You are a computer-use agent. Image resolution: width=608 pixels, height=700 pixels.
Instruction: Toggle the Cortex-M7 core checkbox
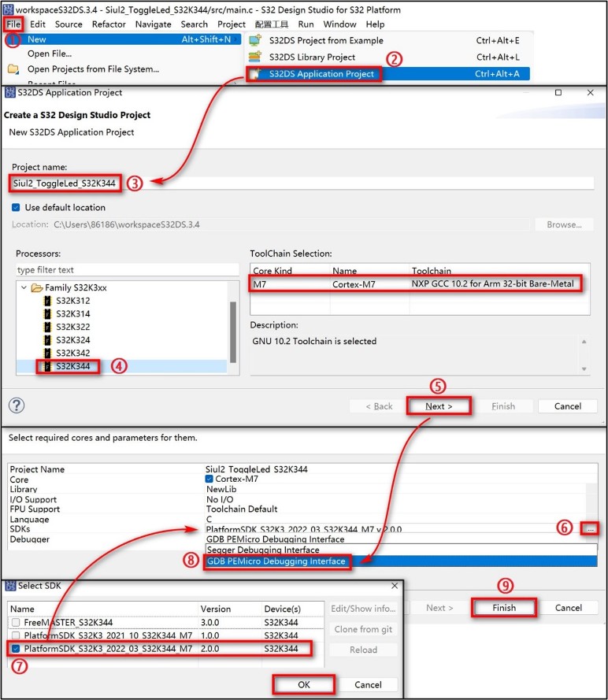pos(209,479)
